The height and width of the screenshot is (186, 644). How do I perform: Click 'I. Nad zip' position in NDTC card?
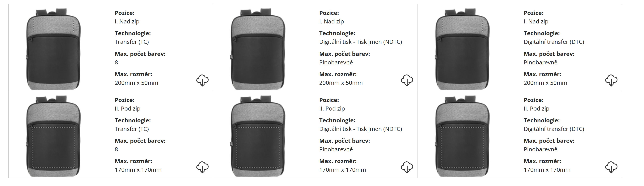coord(331,22)
